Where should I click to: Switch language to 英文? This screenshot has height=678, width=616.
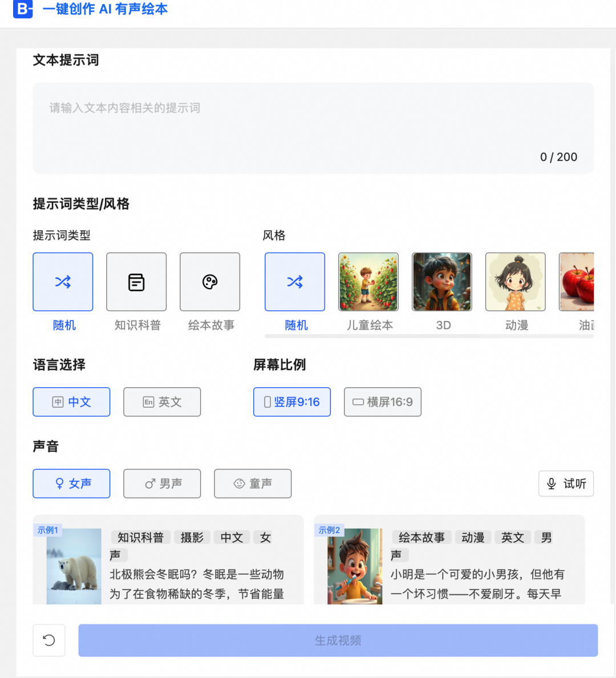pos(162,401)
